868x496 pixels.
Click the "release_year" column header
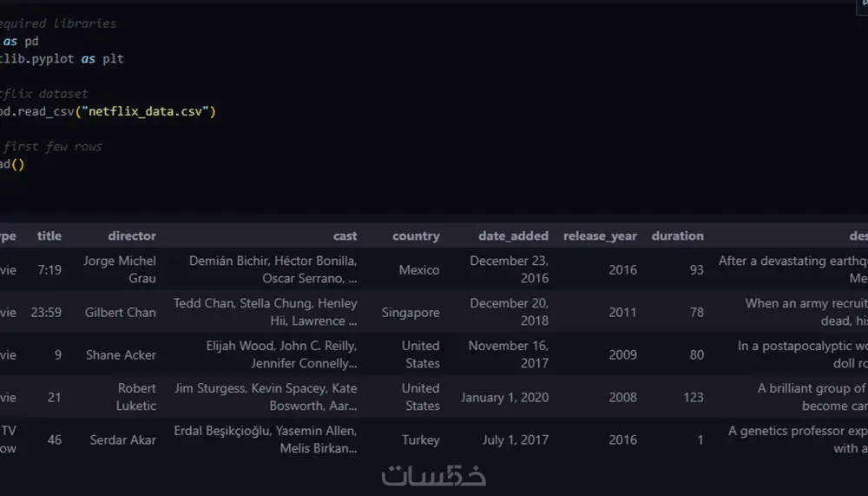pos(600,236)
